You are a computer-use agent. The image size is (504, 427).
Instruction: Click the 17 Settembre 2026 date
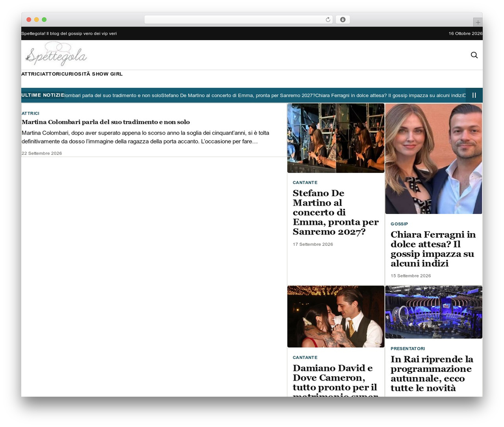(313, 244)
